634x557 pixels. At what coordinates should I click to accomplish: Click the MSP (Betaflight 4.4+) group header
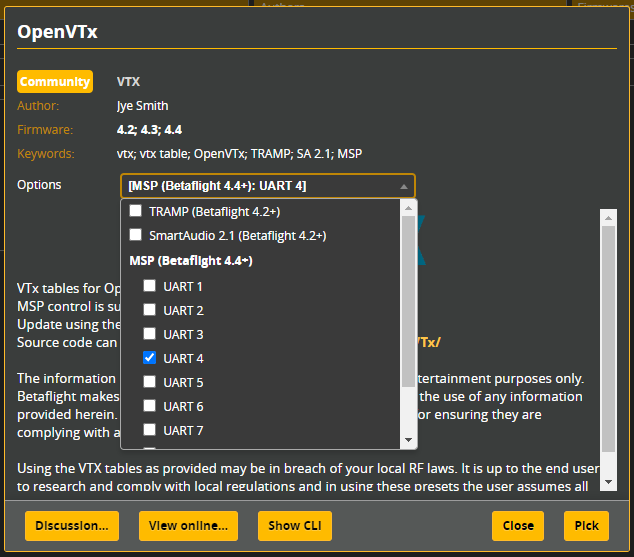click(x=191, y=261)
